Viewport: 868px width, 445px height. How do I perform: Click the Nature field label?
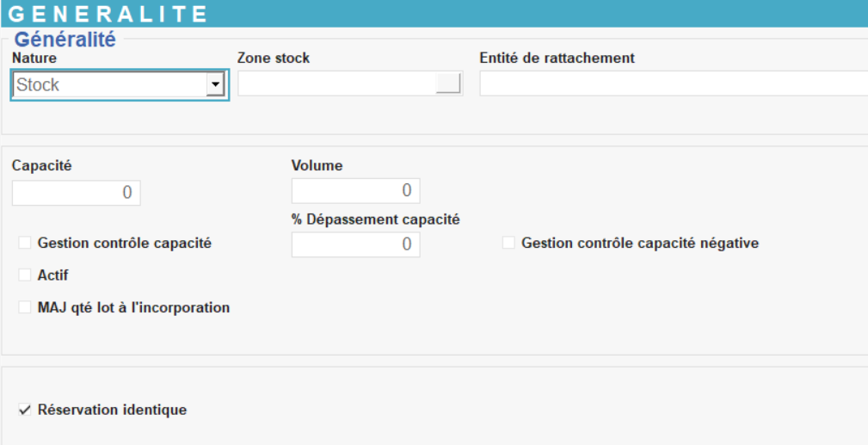[x=34, y=58]
